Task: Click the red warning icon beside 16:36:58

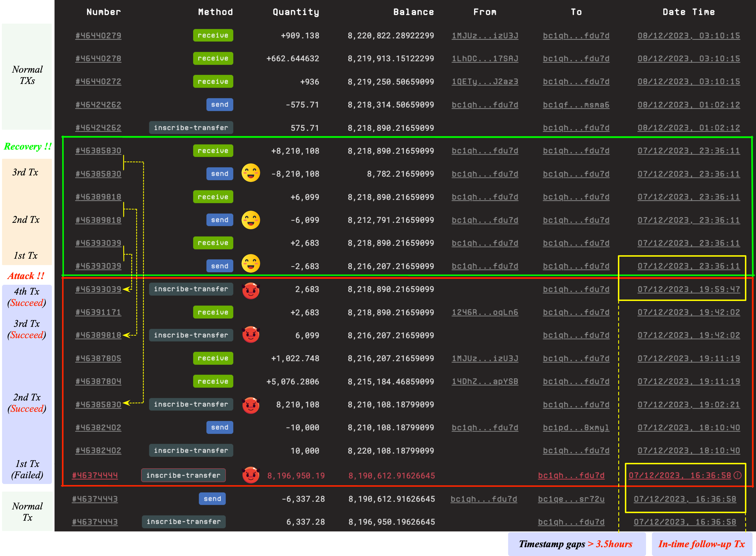Action: [737, 475]
